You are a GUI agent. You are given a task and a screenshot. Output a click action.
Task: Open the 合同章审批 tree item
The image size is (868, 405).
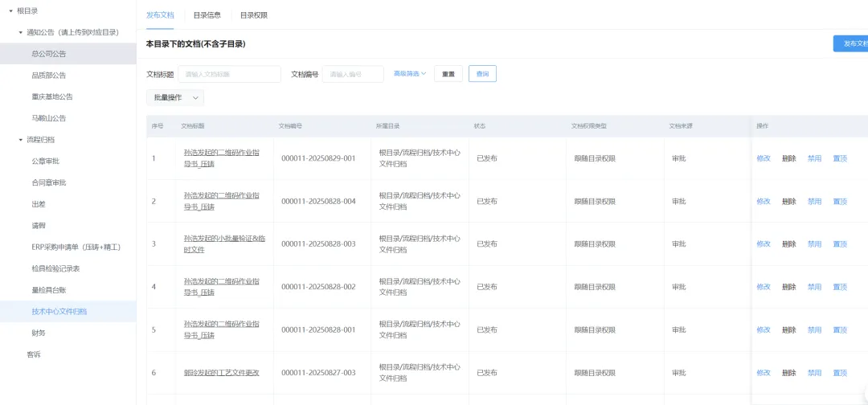48,182
